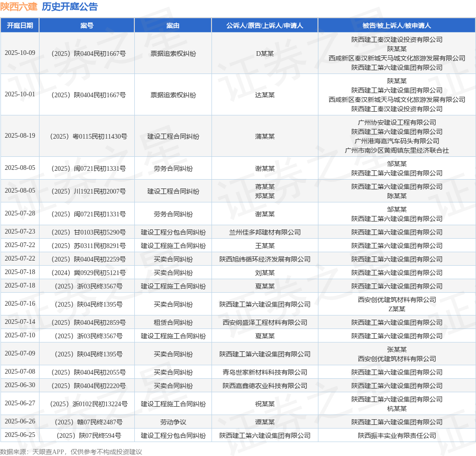
Task: Select date cell 2025-06-30
Action: [x=20, y=385]
